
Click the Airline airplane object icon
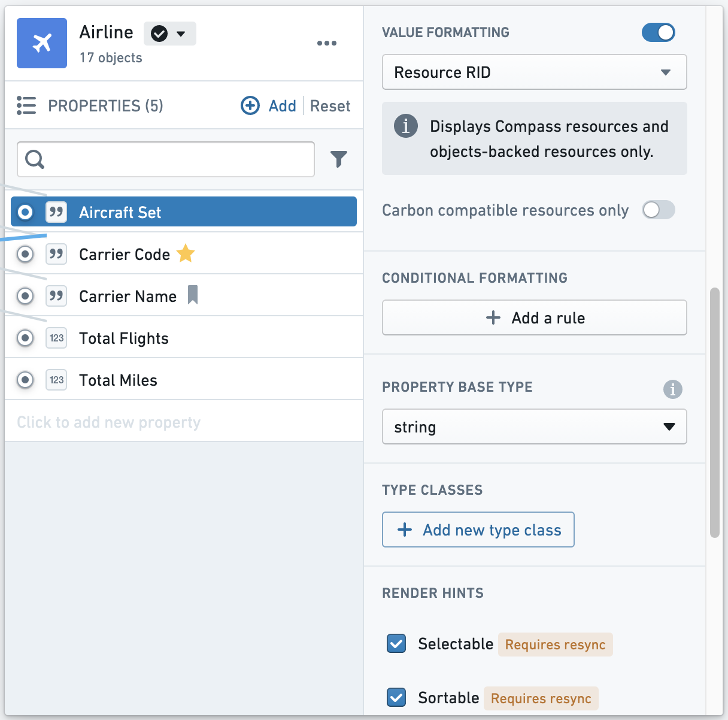42,43
